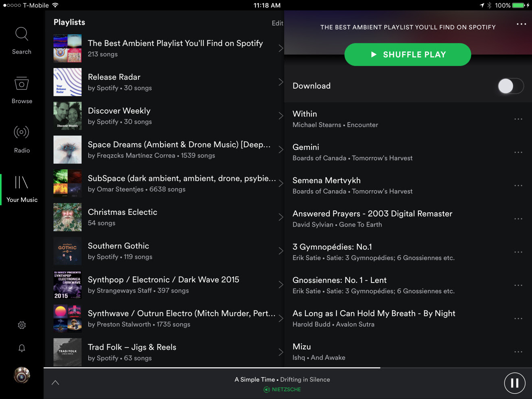Image resolution: width=532 pixels, height=399 pixels.
Task: Pause the currently playing track
Action: [515, 383]
